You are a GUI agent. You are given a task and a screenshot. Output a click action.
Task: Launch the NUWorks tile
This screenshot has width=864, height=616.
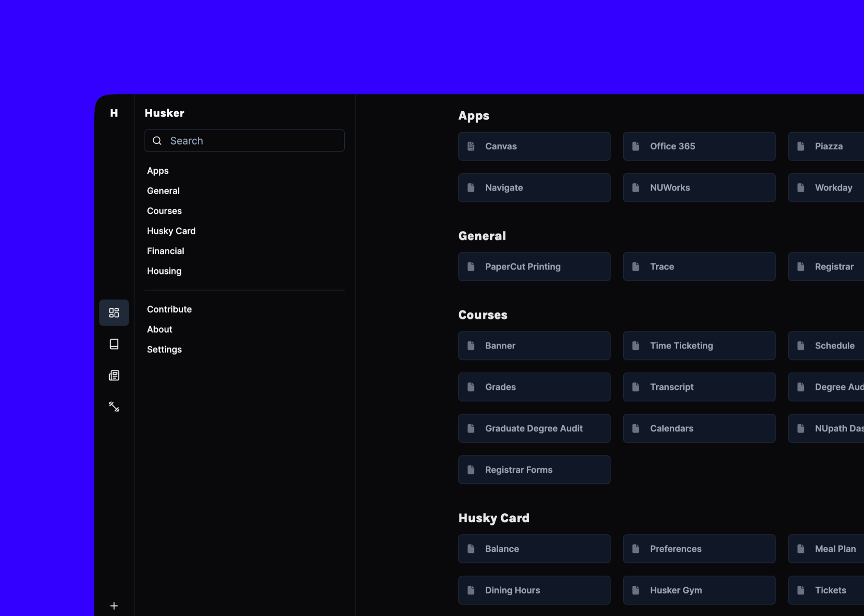pyautogui.click(x=699, y=188)
